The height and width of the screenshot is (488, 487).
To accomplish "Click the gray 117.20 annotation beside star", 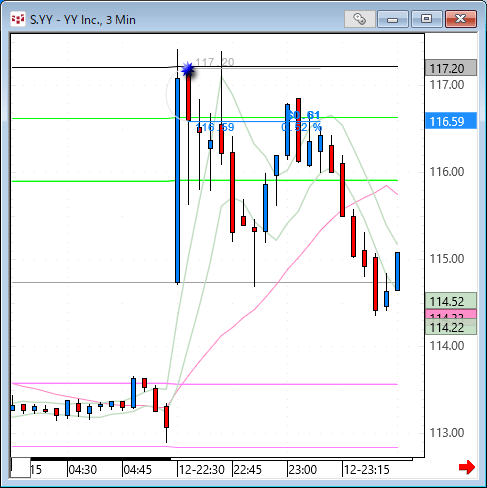I will tap(215, 62).
